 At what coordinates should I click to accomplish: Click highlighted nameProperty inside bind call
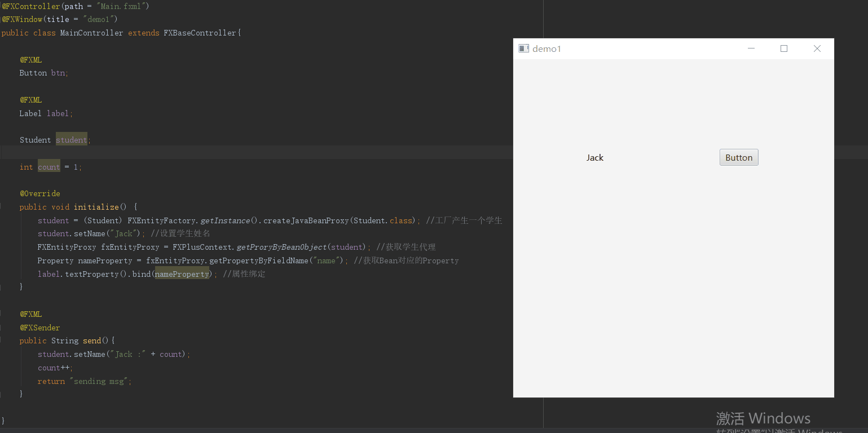point(182,274)
